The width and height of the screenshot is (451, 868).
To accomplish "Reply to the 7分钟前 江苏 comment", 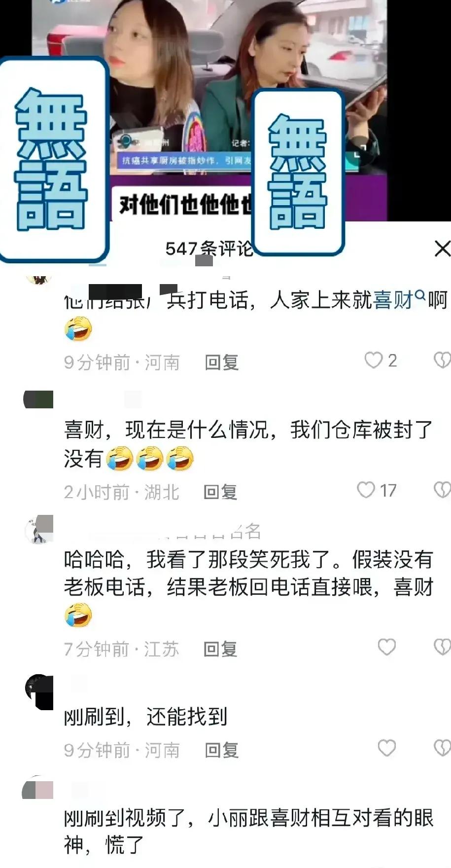I will [221, 649].
